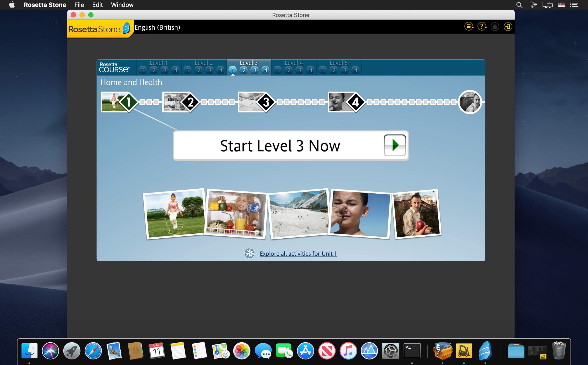This screenshot has height=365, width=588.
Task: Open the Rosetta Stone application menu
Action: click(x=45, y=5)
